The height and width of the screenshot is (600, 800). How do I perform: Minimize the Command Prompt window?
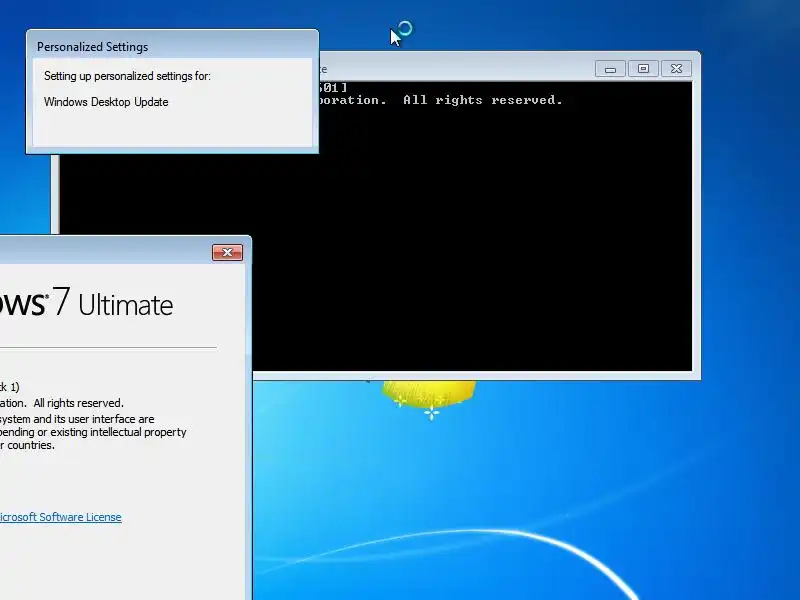(x=610, y=69)
